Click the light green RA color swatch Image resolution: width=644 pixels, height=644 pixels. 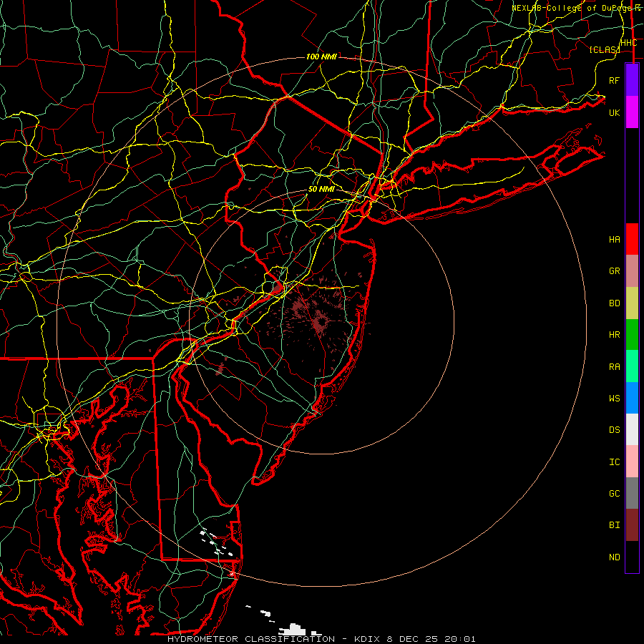[x=632, y=366]
